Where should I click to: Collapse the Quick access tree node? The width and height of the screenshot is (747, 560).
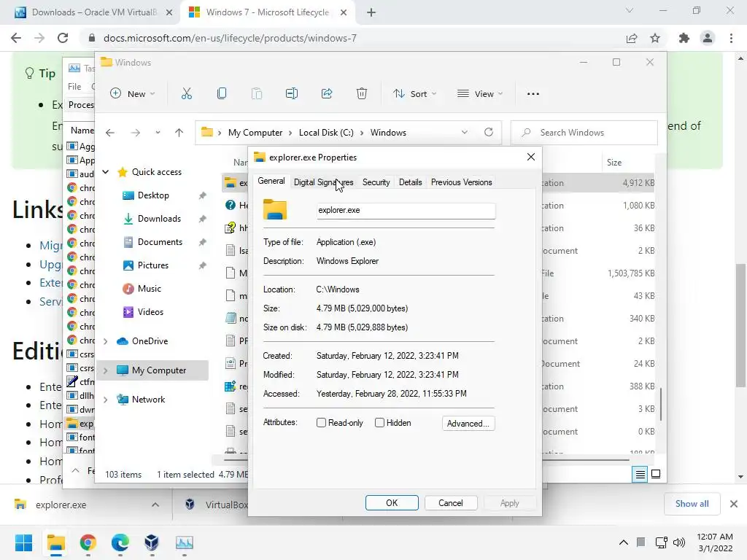pyautogui.click(x=106, y=172)
